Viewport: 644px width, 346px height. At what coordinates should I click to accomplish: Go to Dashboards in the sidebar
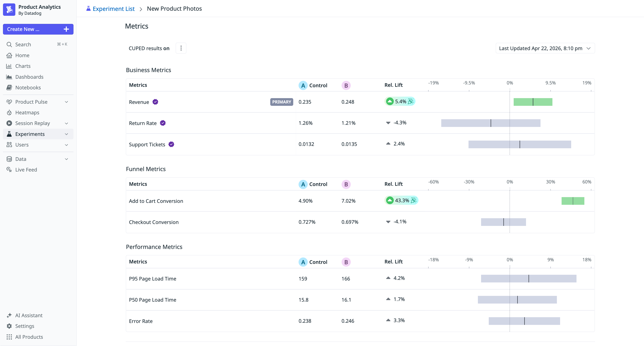coord(29,77)
